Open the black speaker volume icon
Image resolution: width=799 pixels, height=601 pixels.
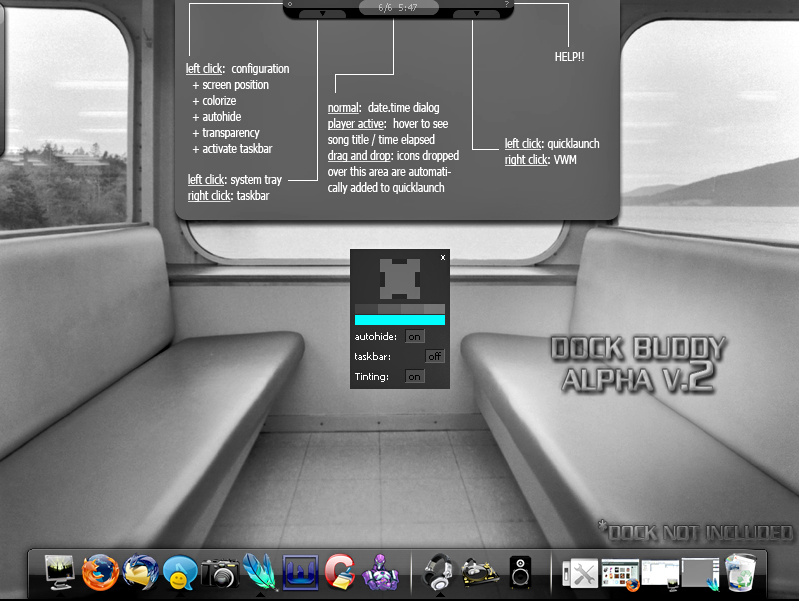point(520,572)
